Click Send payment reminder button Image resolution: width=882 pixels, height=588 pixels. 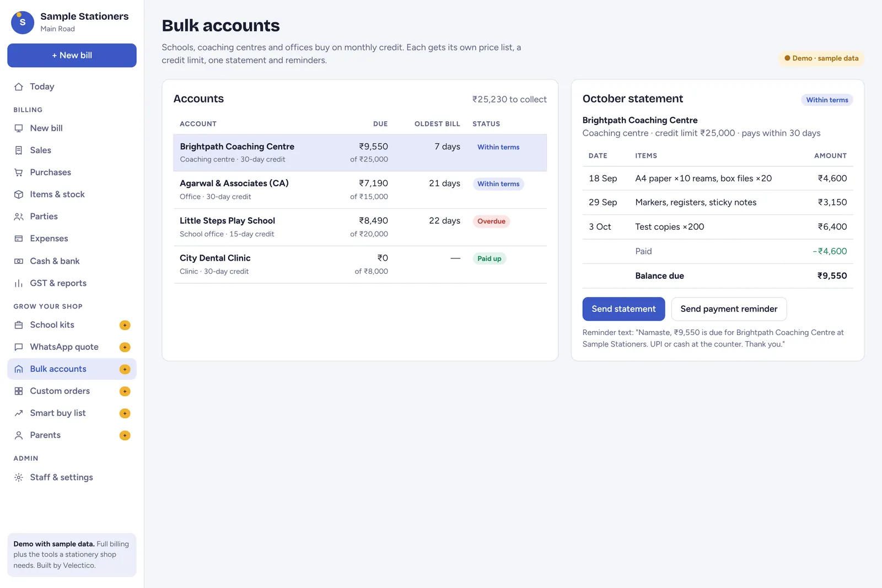click(729, 309)
